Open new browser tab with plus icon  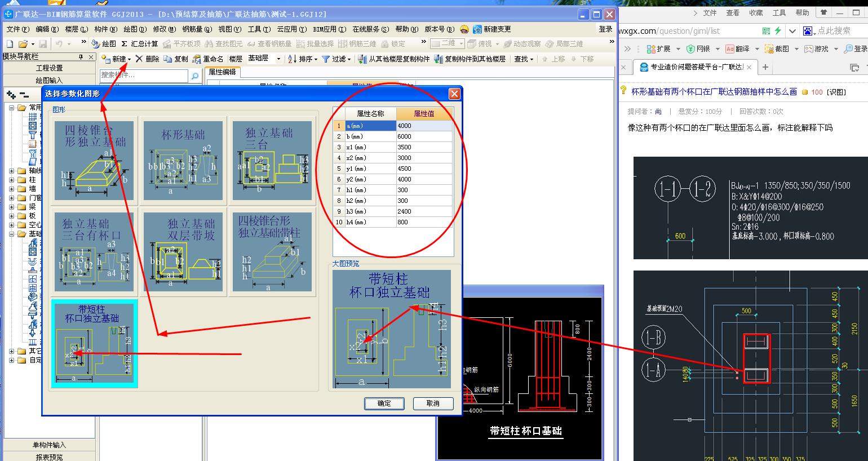[x=765, y=67]
